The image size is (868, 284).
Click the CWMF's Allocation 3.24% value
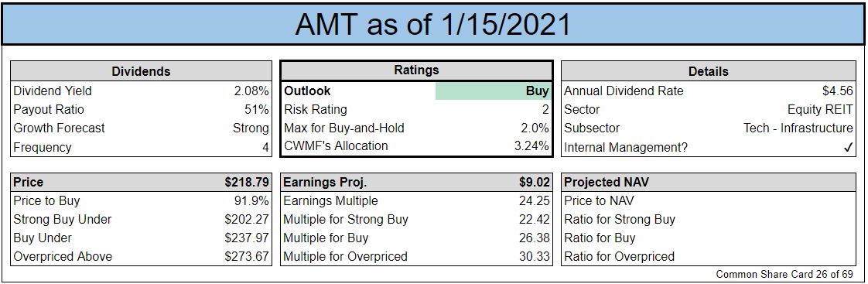[531, 146]
